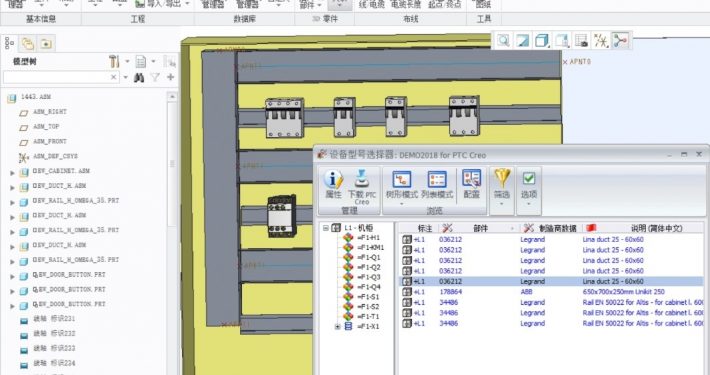The width and height of the screenshot is (710, 375).
Task: Open the 选项 options dropdown
Action: (528, 189)
